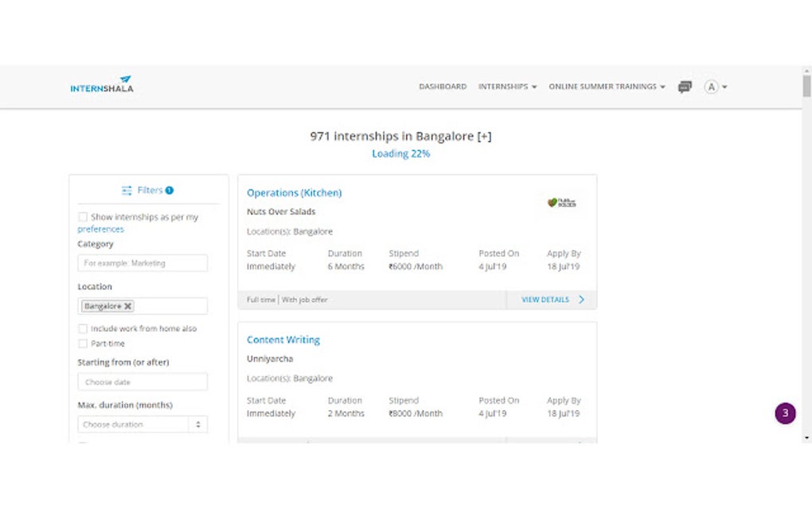Open the chat messages icon
812x508 pixels.
pos(685,87)
